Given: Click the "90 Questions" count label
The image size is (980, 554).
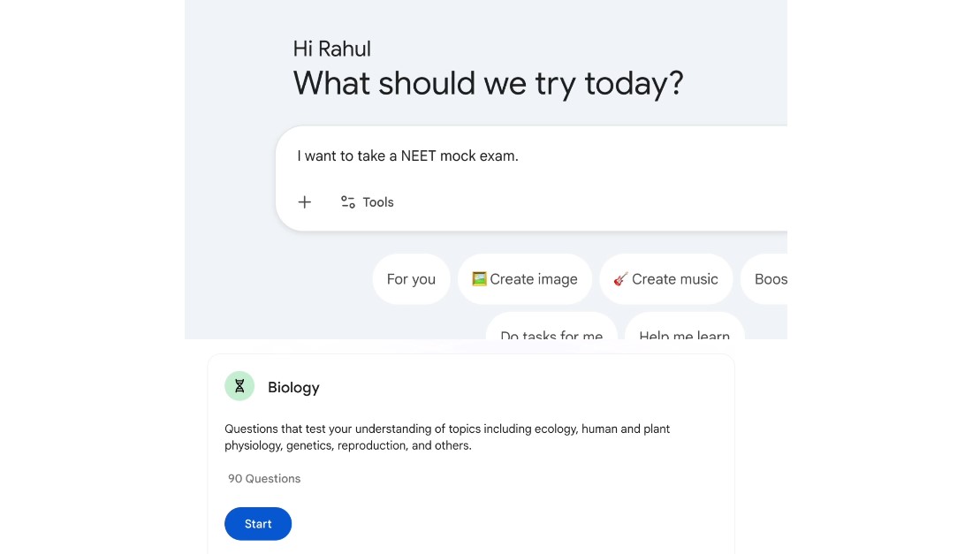Looking at the screenshot, I should [x=264, y=478].
